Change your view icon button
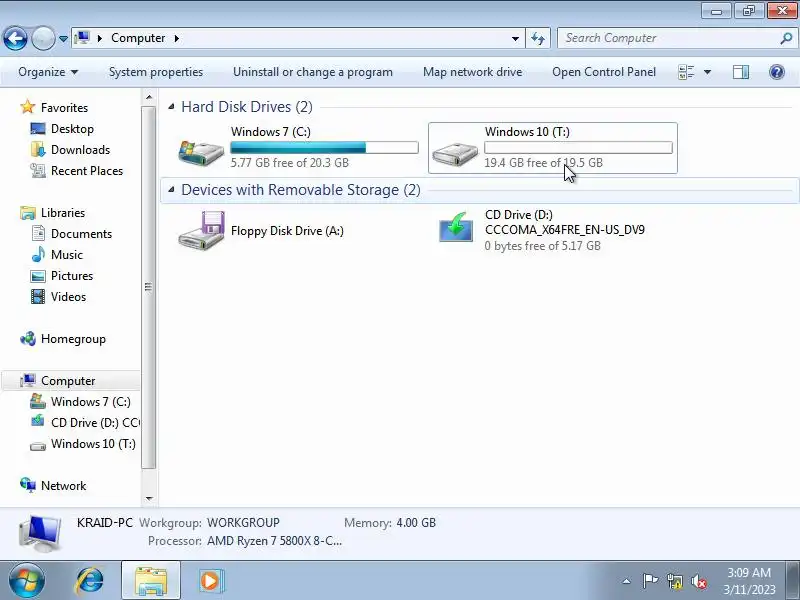Image resolution: width=800 pixels, height=600 pixels. coord(686,72)
